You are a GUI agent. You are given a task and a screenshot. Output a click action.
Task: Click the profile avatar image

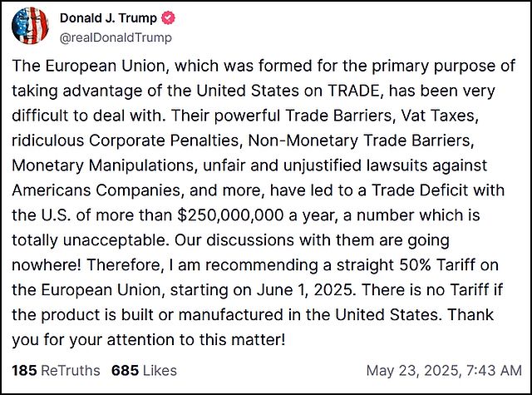pos(31,26)
